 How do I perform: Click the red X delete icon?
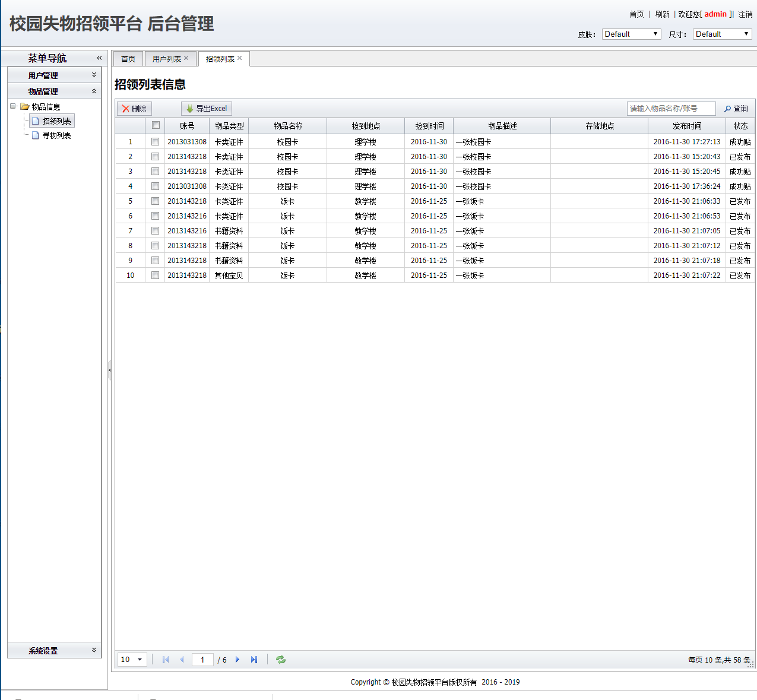[x=126, y=109]
